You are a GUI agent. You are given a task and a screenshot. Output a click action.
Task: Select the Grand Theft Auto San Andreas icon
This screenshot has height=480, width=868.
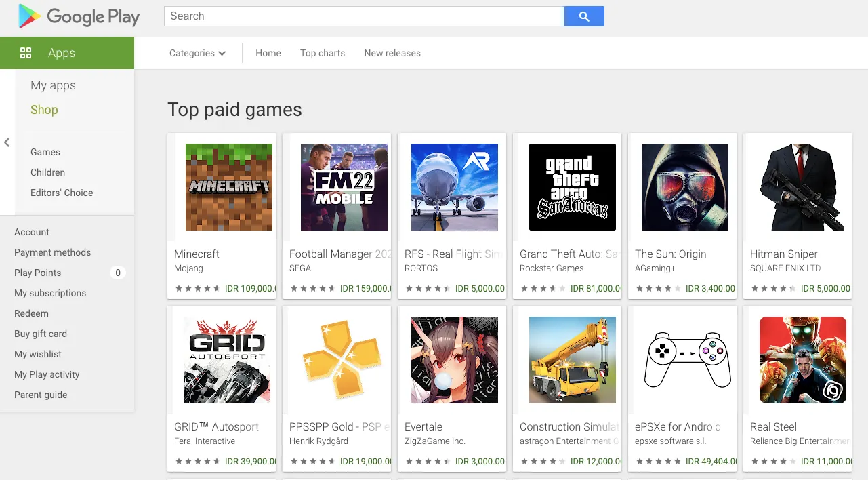click(x=573, y=187)
